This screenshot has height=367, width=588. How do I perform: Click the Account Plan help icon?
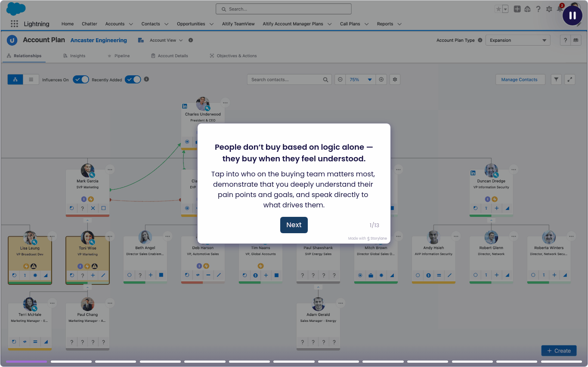tap(565, 40)
